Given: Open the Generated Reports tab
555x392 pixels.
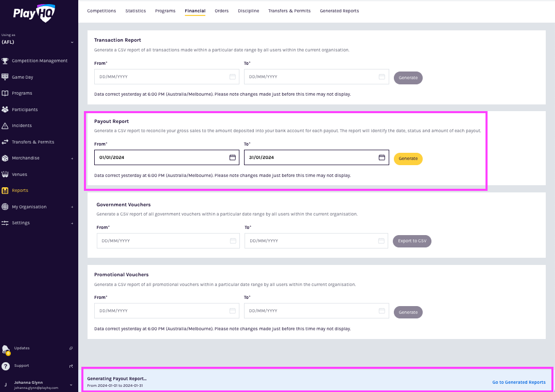Looking at the screenshot, I should coord(339,11).
